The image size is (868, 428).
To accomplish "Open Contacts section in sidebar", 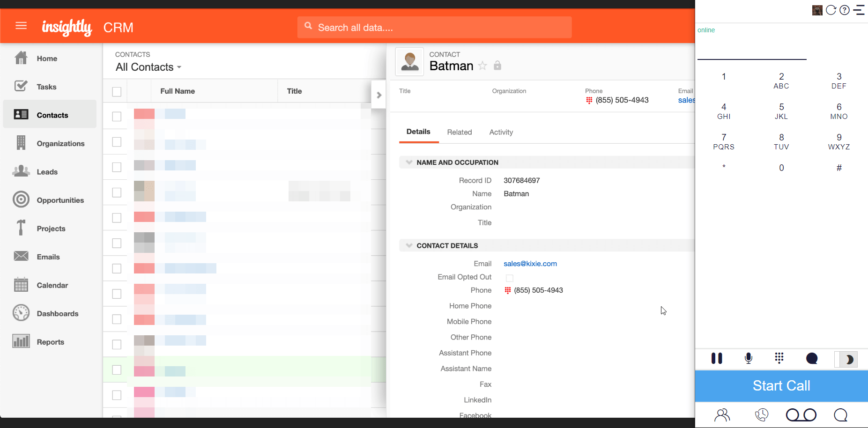I will (x=50, y=115).
